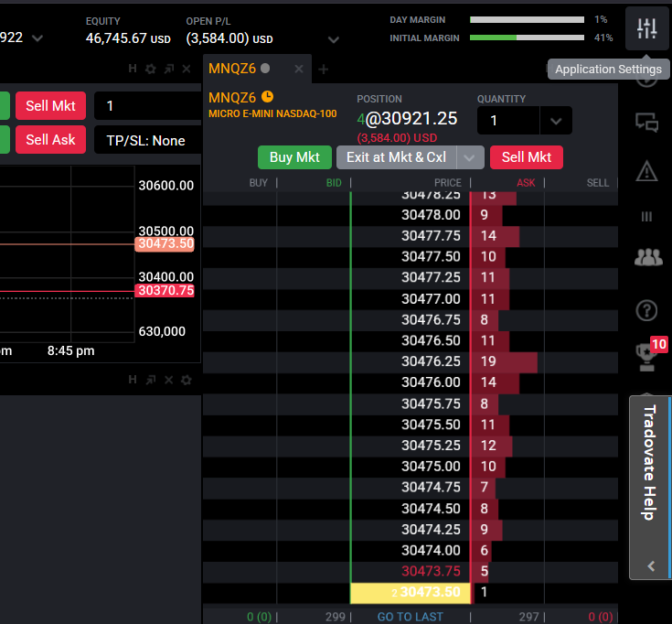Click the position 4@30921.25 text
Viewport: 672px width, 624px height.
click(x=407, y=119)
